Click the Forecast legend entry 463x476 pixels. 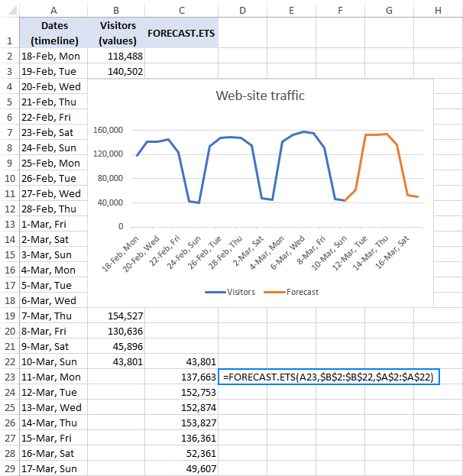(291, 292)
